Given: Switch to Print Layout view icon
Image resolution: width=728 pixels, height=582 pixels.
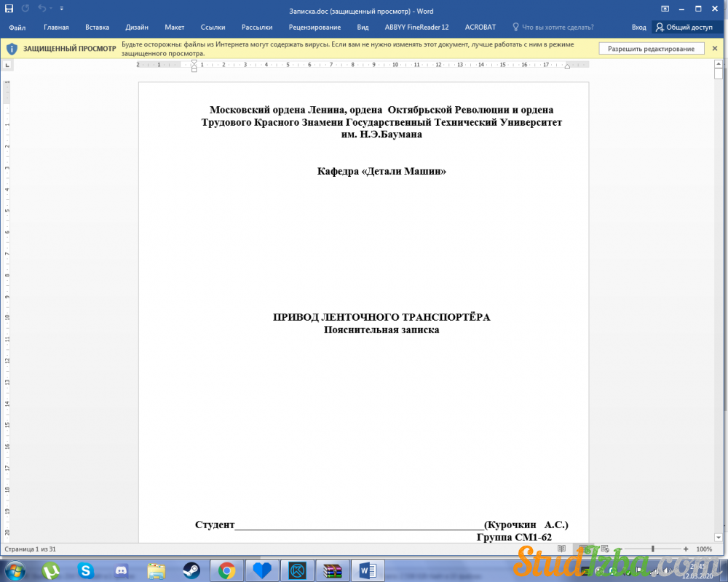Looking at the screenshot, I should click(584, 549).
